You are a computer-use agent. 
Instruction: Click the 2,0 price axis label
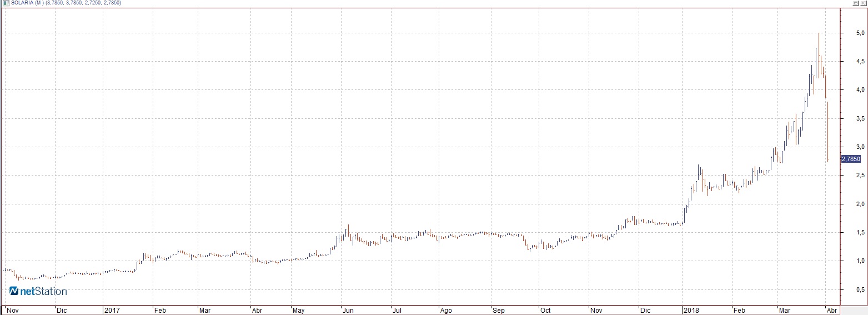(x=859, y=204)
